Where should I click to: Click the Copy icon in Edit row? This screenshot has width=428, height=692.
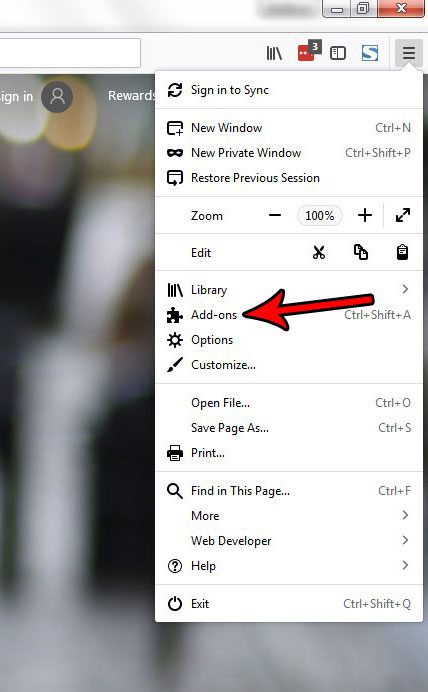360,252
